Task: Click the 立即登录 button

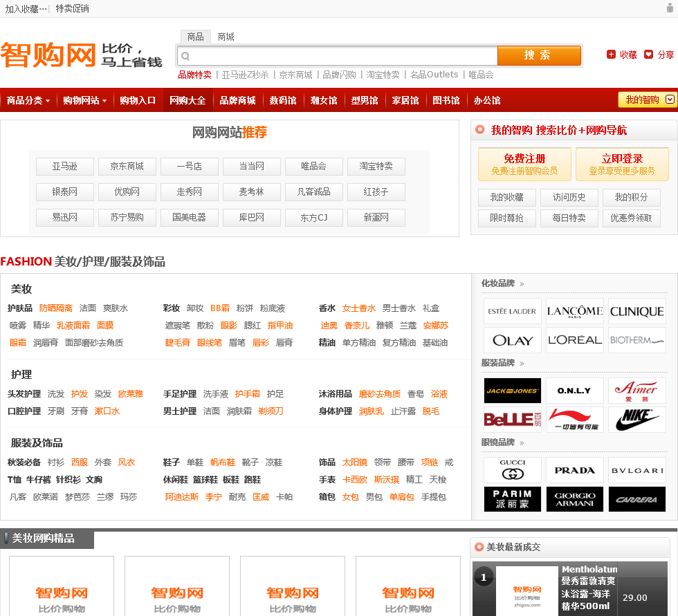Action: [622, 164]
